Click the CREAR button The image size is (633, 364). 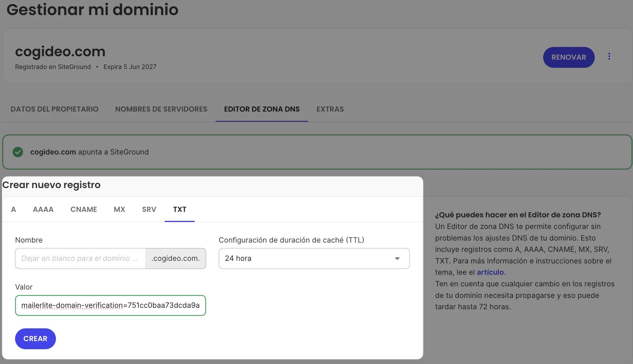click(35, 338)
